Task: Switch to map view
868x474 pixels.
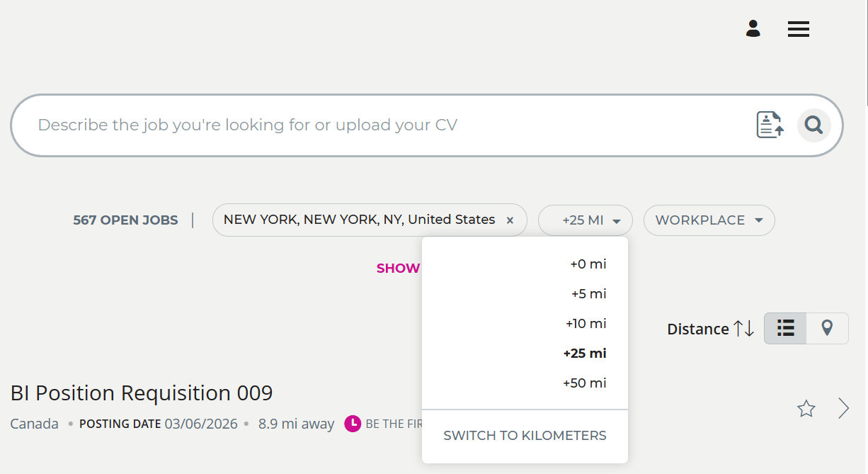Action: (x=827, y=328)
